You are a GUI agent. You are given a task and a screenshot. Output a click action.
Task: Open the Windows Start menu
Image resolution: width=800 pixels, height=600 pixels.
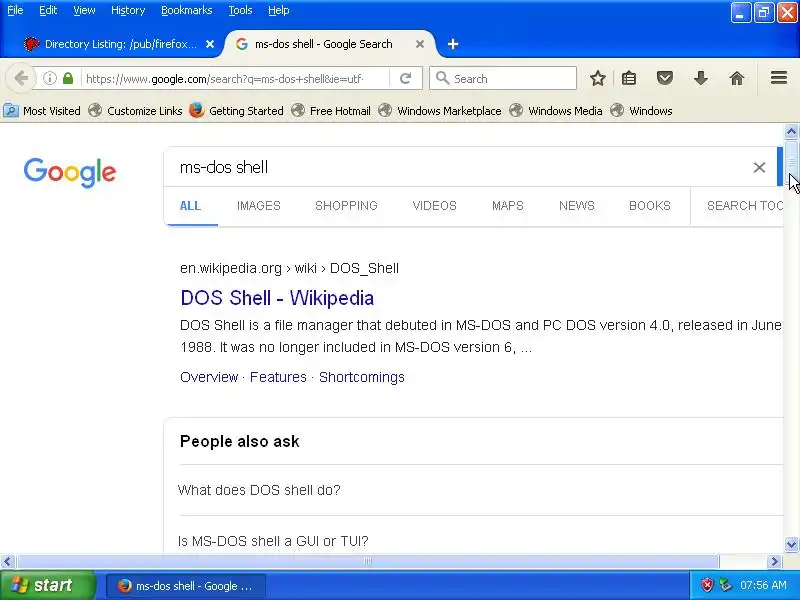pos(46,585)
